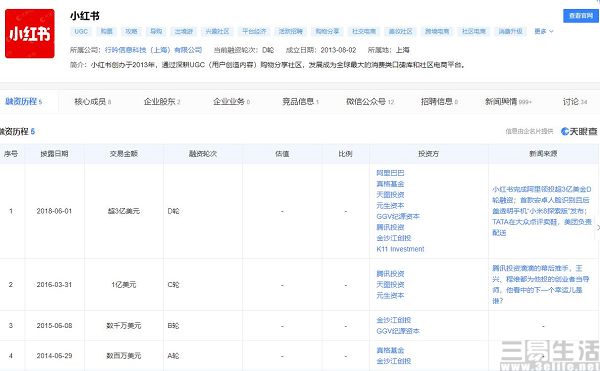Viewport: 600px width, 371px height.
Task: Switch to the 企业业务 tab
Action: coord(232,101)
